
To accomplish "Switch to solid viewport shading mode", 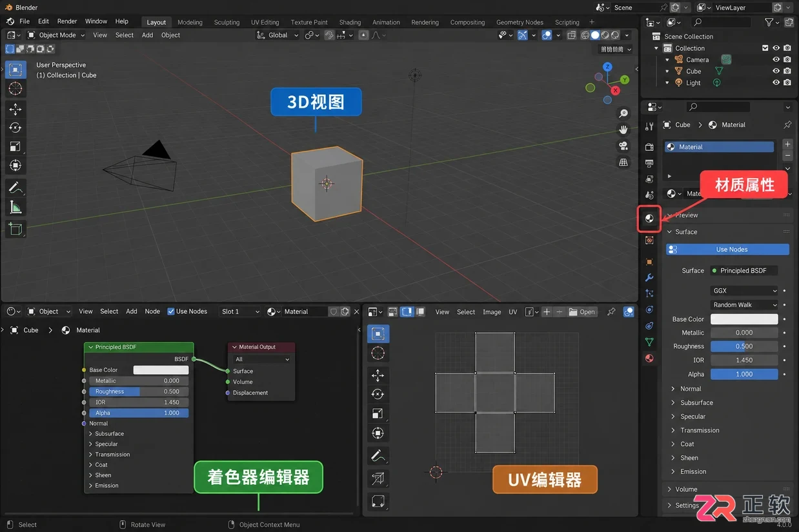I will (x=595, y=35).
